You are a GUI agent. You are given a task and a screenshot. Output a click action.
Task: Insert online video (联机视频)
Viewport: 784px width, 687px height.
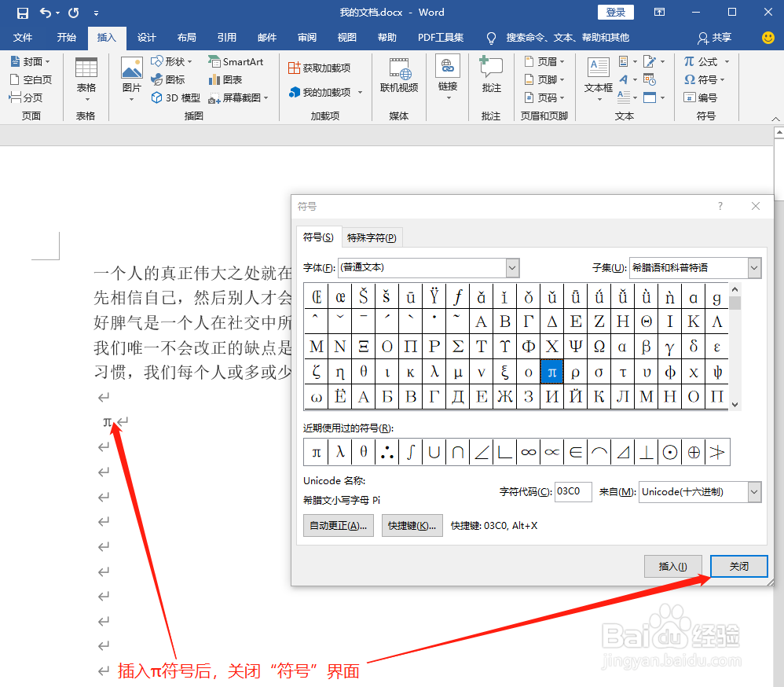(398, 76)
